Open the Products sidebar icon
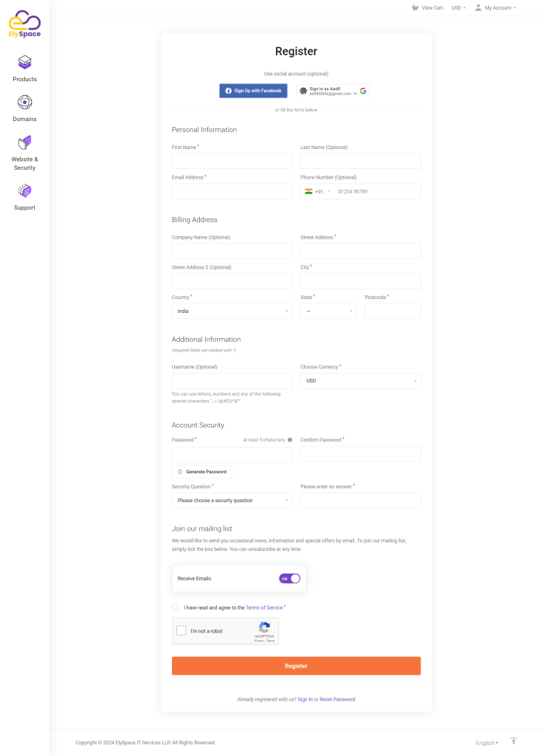The width and height of the screenshot is (543, 756). tap(24, 63)
